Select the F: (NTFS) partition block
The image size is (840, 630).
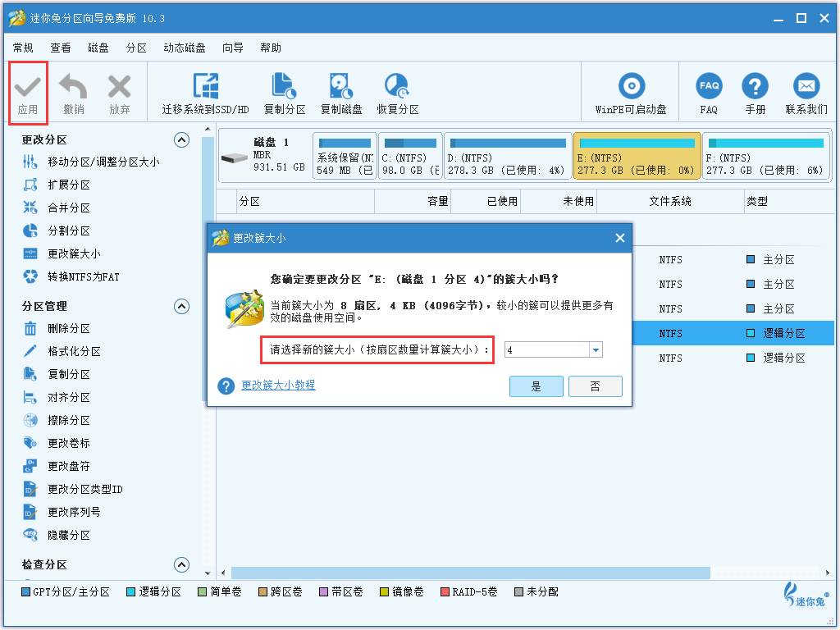pyautogui.click(x=765, y=157)
